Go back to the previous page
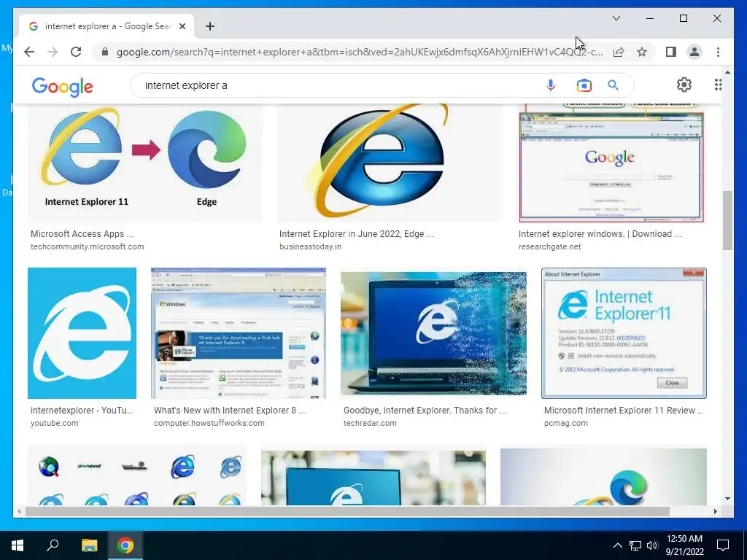Image resolution: width=747 pixels, height=560 pixels. 29,52
